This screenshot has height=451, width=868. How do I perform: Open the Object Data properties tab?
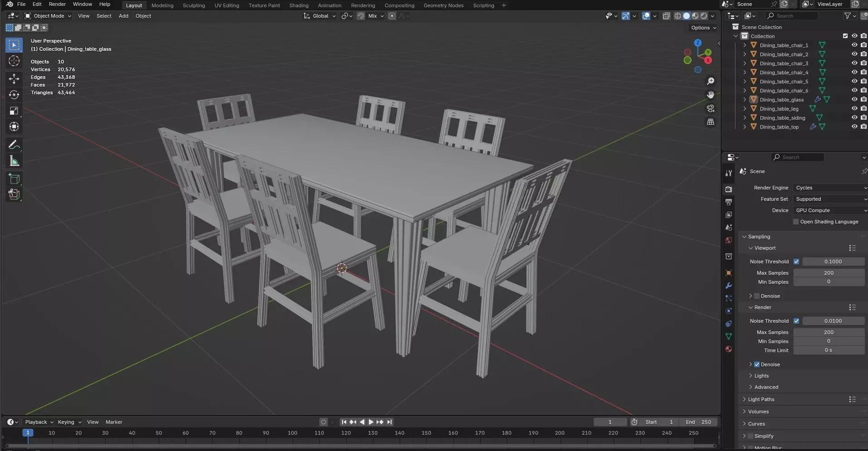pyautogui.click(x=729, y=336)
